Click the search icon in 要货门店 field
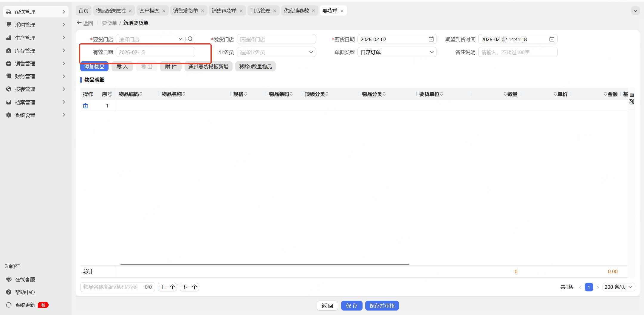The image size is (644, 315). [x=190, y=39]
